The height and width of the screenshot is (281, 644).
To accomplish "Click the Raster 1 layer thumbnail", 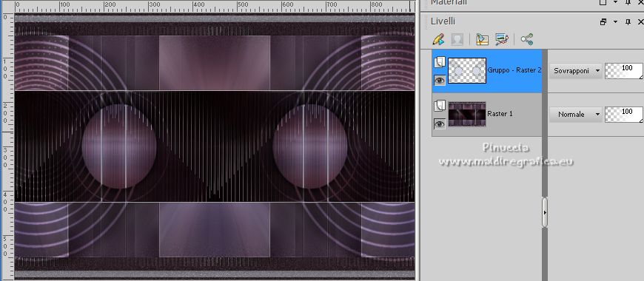I will pos(467,114).
